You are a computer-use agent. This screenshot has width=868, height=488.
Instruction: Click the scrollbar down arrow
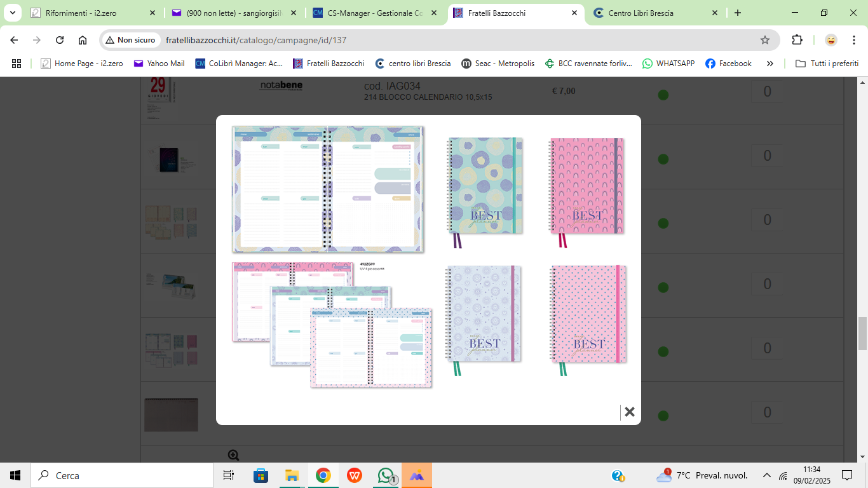862,456
